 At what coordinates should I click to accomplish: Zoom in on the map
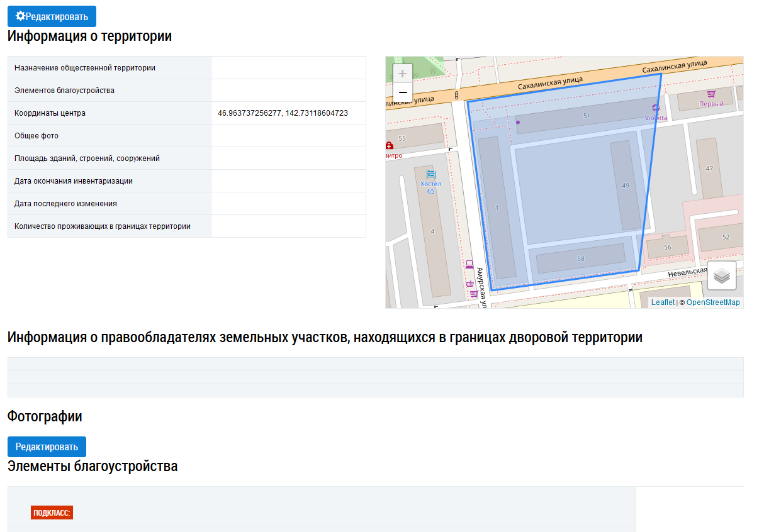pos(403,74)
